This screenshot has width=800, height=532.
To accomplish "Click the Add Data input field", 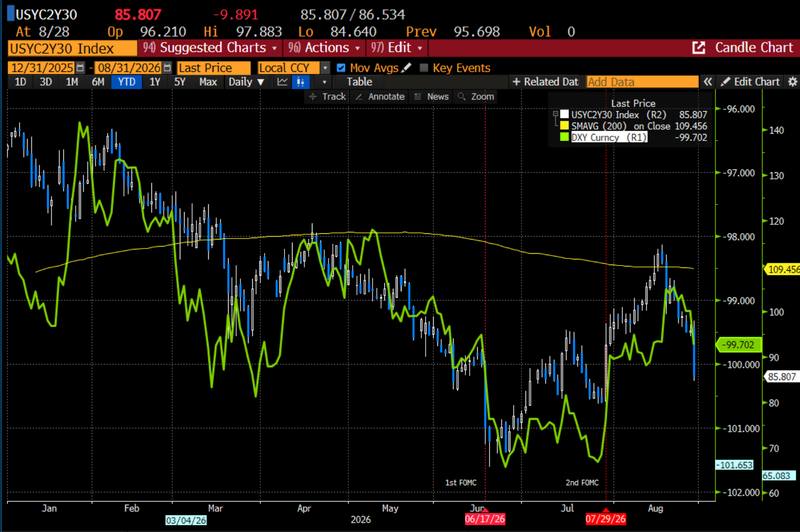I will click(642, 82).
